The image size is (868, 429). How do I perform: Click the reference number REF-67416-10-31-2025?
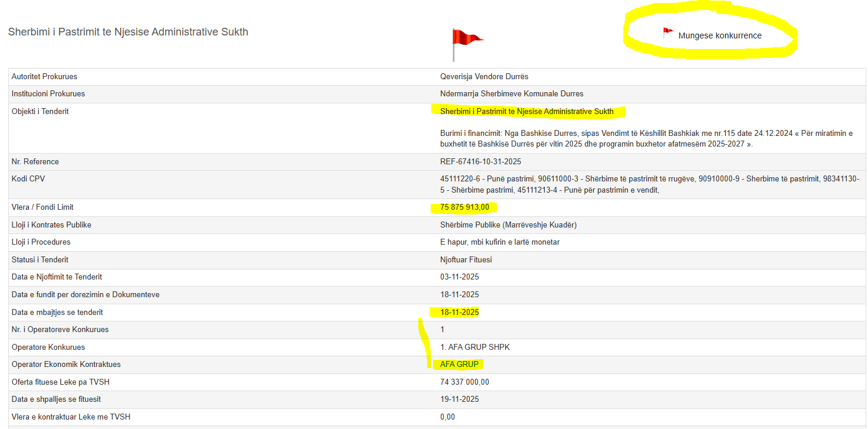480,161
